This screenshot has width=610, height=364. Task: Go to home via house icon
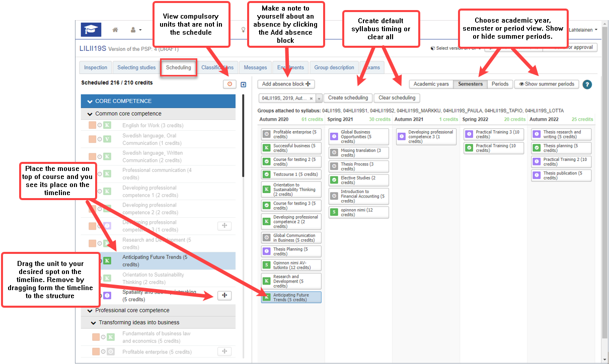pyautogui.click(x=115, y=30)
